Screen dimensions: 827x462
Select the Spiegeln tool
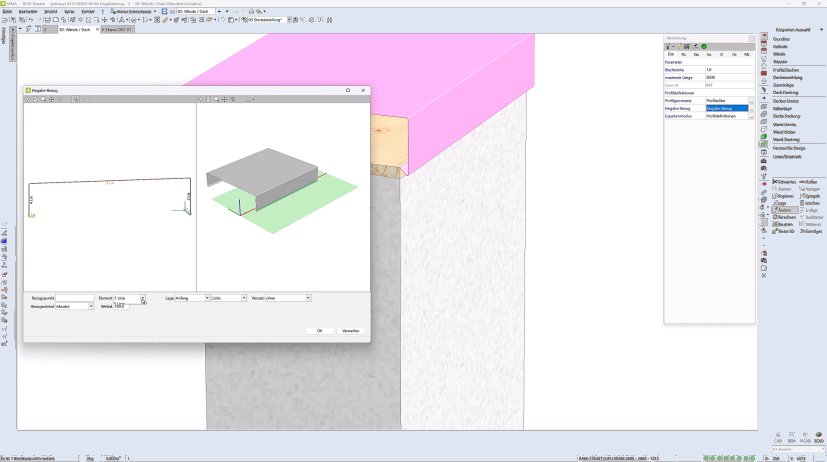811,196
